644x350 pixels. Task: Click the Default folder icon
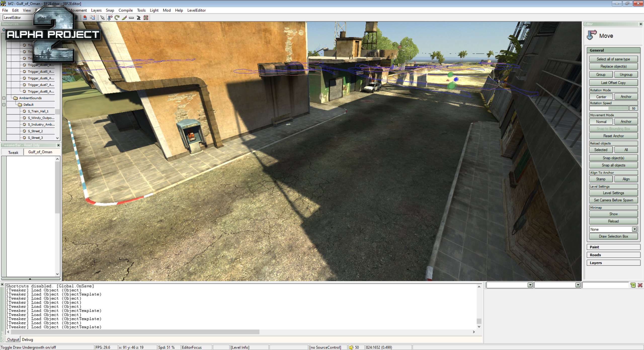20,104
